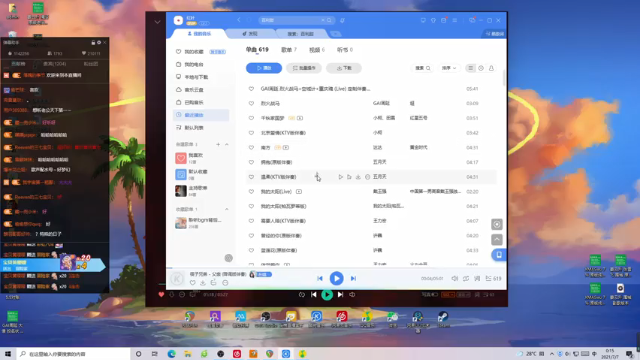Click the add-to-playlist icon on the 温柔 row
Image resolution: width=640 pixels, height=360 pixels.
pos(349,177)
